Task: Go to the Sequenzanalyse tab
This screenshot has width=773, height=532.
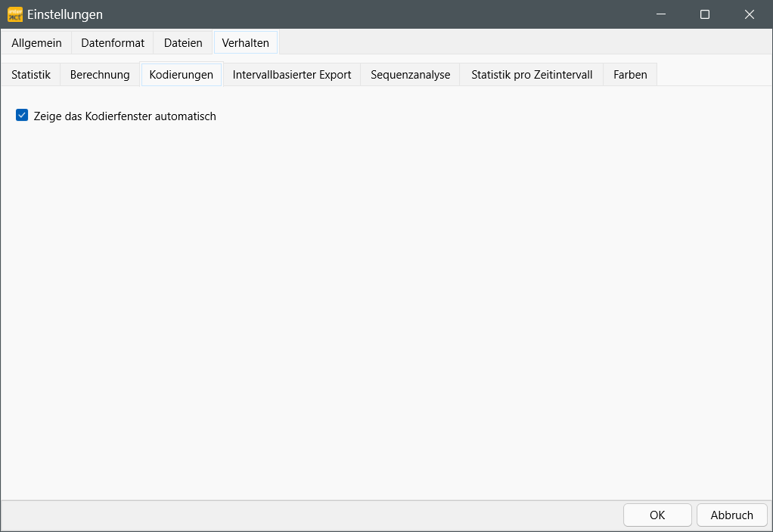Action: [410, 74]
